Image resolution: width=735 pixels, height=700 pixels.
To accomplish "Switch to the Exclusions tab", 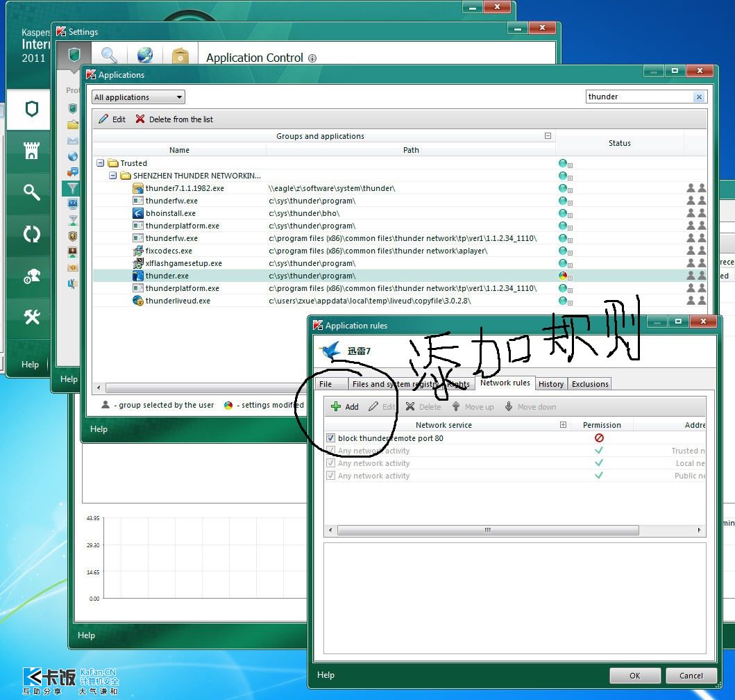I will pyautogui.click(x=590, y=384).
